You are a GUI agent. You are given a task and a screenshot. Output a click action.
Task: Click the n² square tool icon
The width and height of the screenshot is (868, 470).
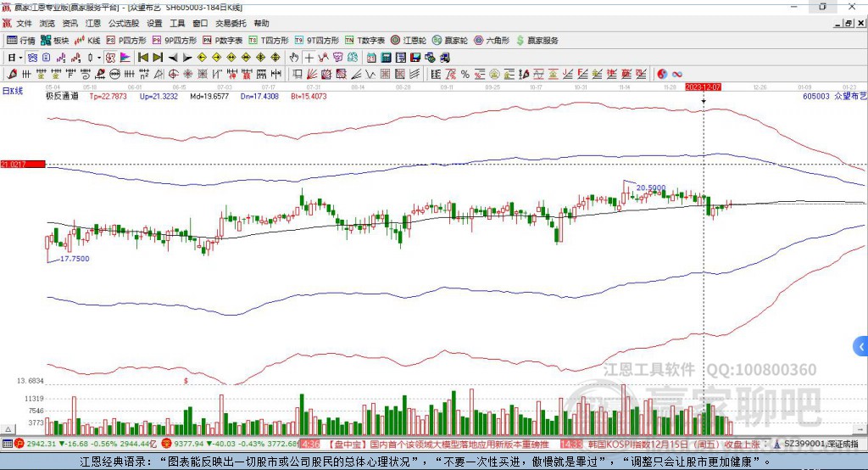[144, 74]
